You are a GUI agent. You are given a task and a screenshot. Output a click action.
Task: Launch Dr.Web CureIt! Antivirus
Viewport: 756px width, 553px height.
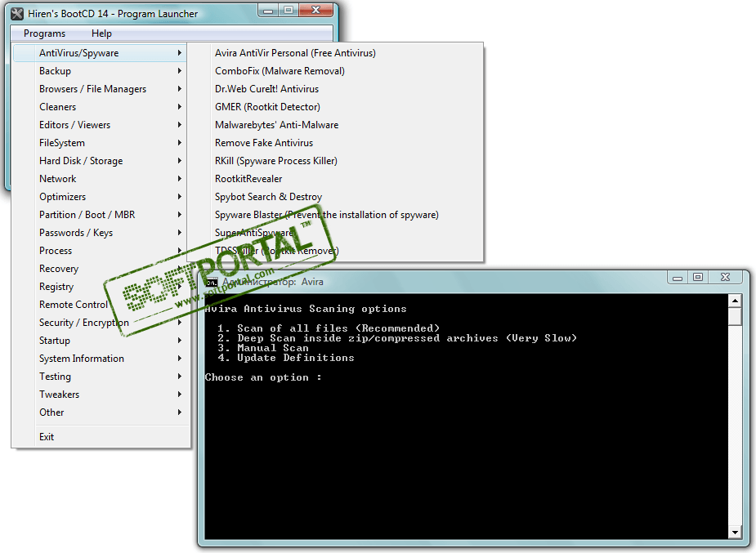[336, 89]
